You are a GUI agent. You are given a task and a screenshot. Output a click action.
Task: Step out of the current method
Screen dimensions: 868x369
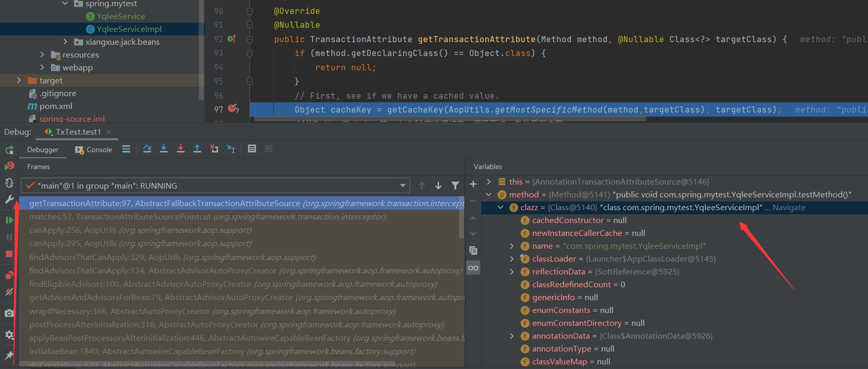pyautogui.click(x=197, y=149)
